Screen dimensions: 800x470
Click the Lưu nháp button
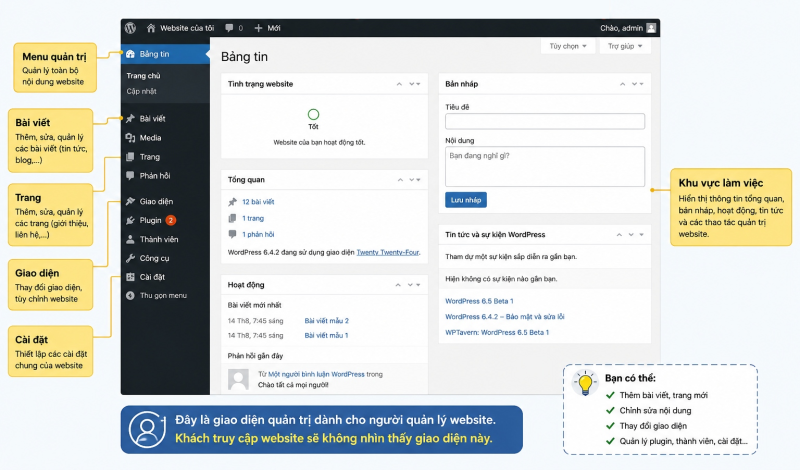pos(466,200)
